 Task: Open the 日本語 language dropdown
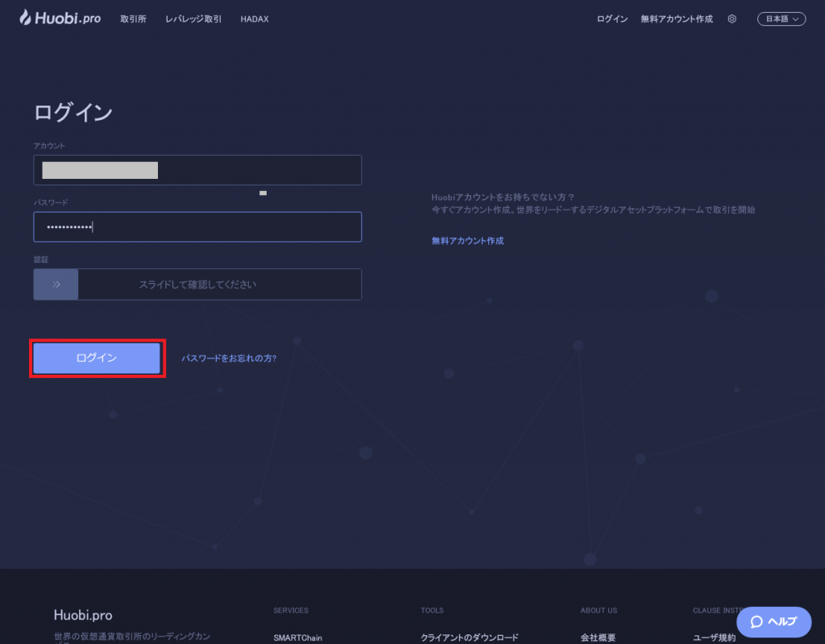[x=781, y=19]
